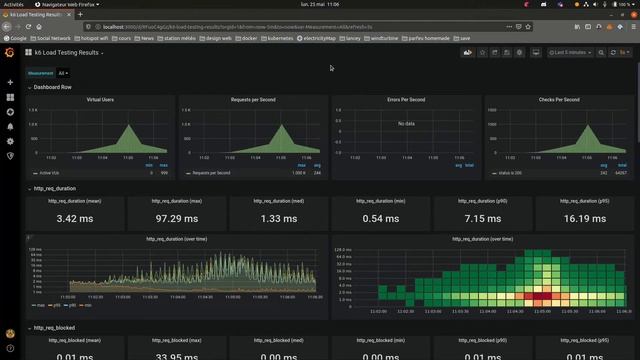Refresh the dashboard with circular arrows icon
The image size is (640, 360).
pyautogui.click(x=613, y=53)
